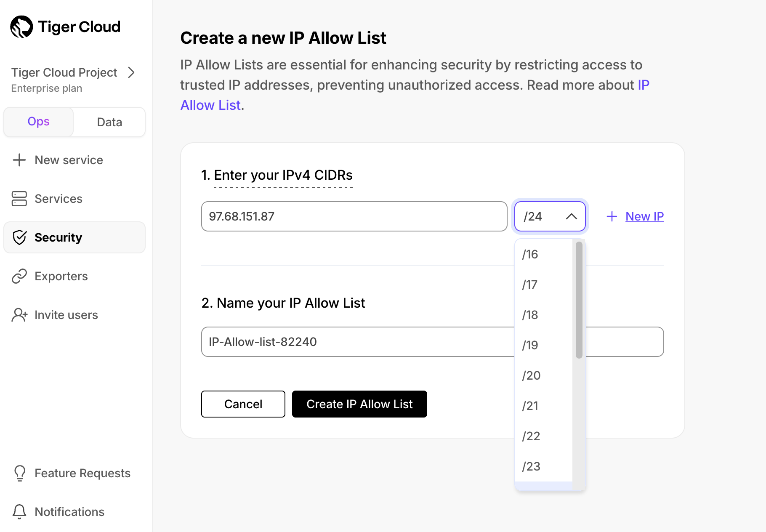Click the Security shield icon
Screen dimensions: 766x532
[19, 237]
